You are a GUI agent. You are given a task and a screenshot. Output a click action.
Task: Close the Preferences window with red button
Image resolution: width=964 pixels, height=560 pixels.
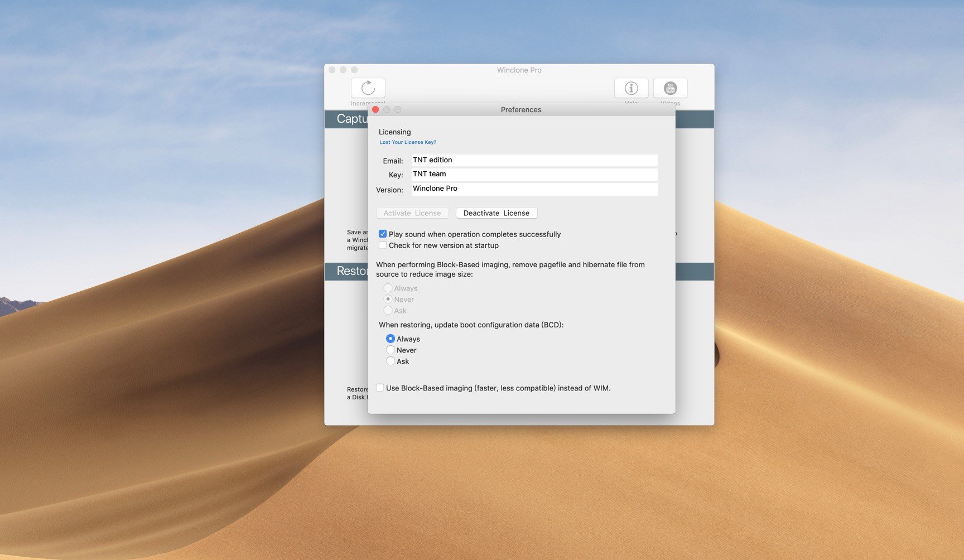pyautogui.click(x=375, y=109)
